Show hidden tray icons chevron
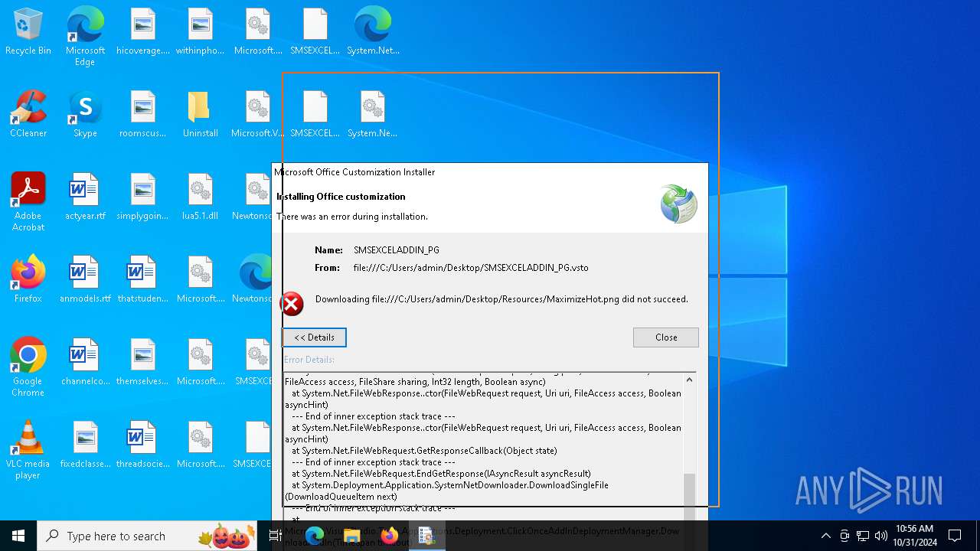This screenshot has height=551, width=980. [x=825, y=536]
